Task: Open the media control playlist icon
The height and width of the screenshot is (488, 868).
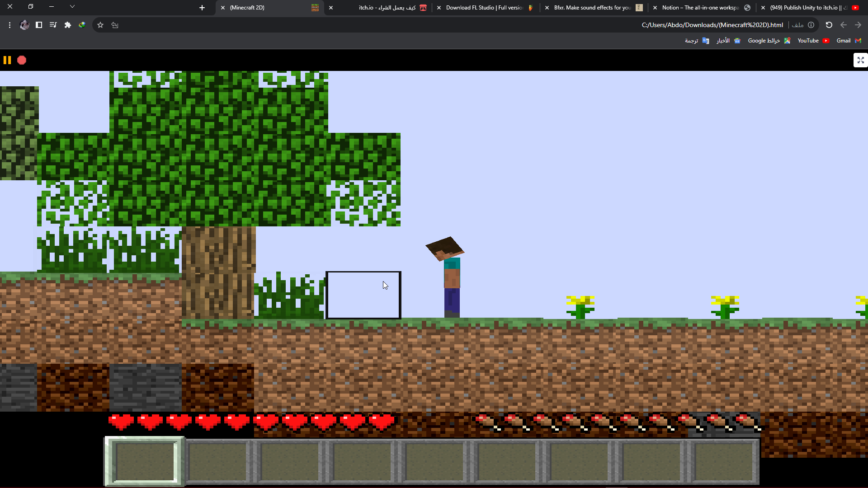Action: click(x=53, y=25)
